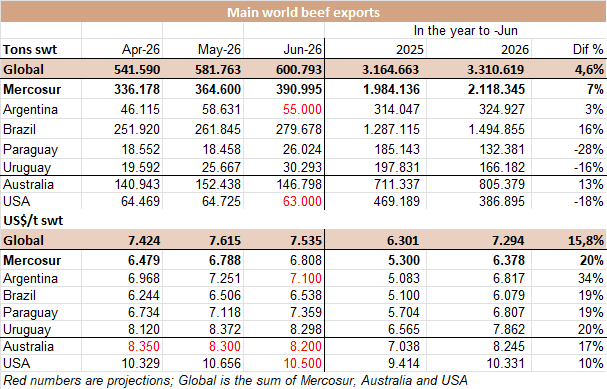Click Global 2026 total 3.310.619
The image size is (607, 389).
pyautogui.click(x=496, y=70)
